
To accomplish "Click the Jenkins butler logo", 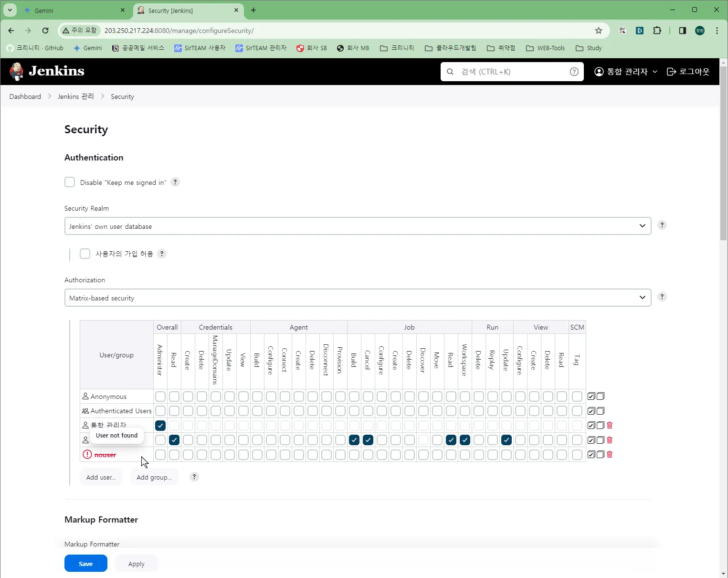I will coord(17,71).
